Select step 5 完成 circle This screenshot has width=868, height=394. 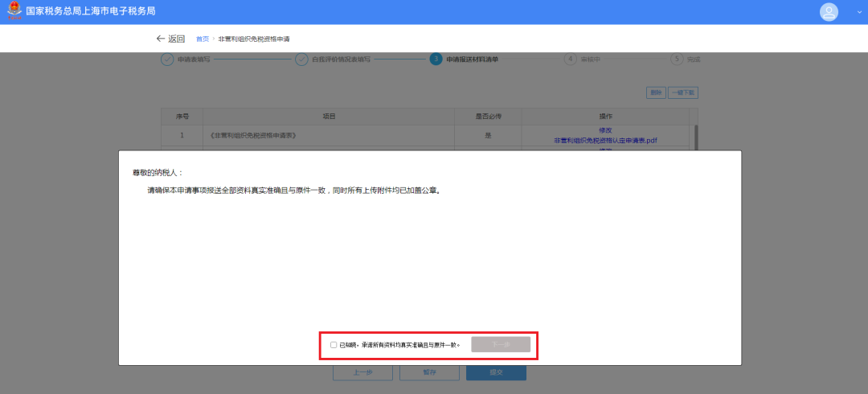tap(677, 60)
